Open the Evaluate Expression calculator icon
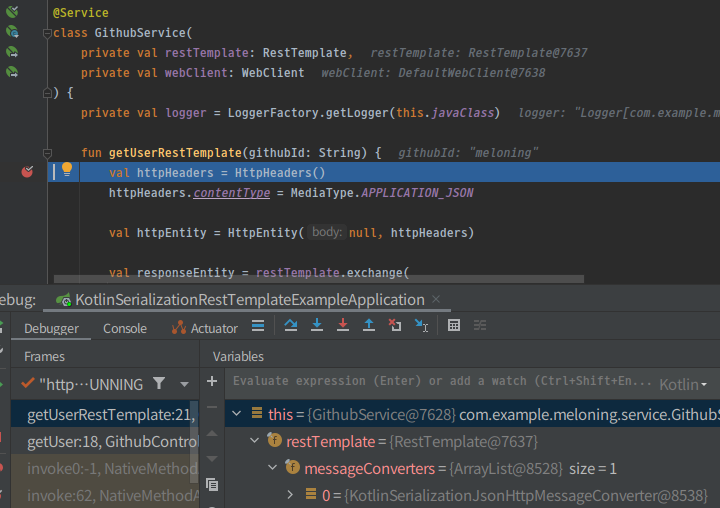This screenshot has width=720, height=508. click(x=454, y=326)
